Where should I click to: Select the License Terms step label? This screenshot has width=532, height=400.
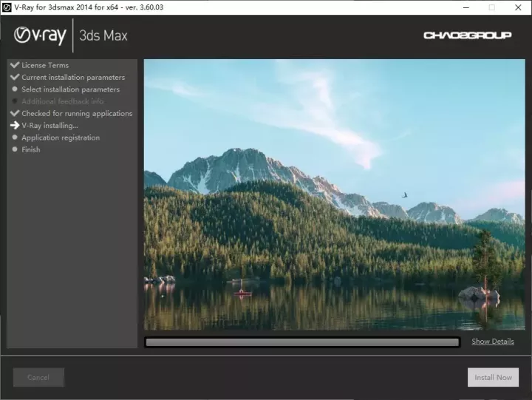click(x=45, y=65)
